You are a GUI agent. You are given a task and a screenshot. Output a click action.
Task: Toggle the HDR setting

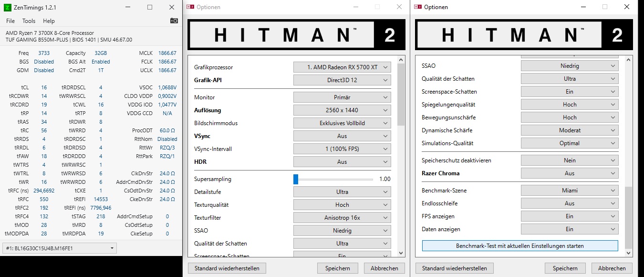[342, 161]
